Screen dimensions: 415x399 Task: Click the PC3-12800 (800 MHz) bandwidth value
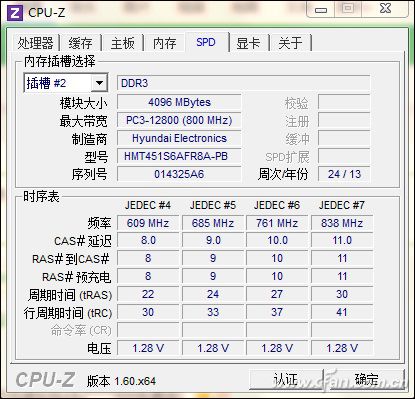click(179, 120)
